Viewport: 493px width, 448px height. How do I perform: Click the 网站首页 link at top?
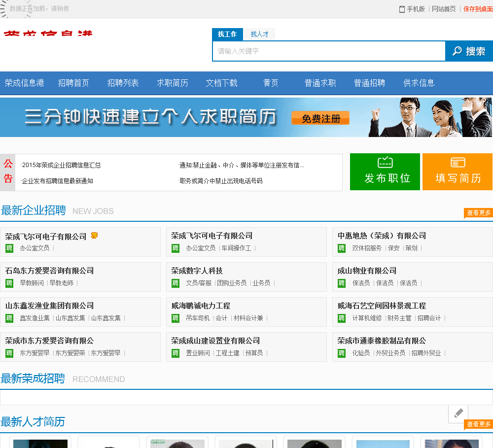(x=444, y=9)
